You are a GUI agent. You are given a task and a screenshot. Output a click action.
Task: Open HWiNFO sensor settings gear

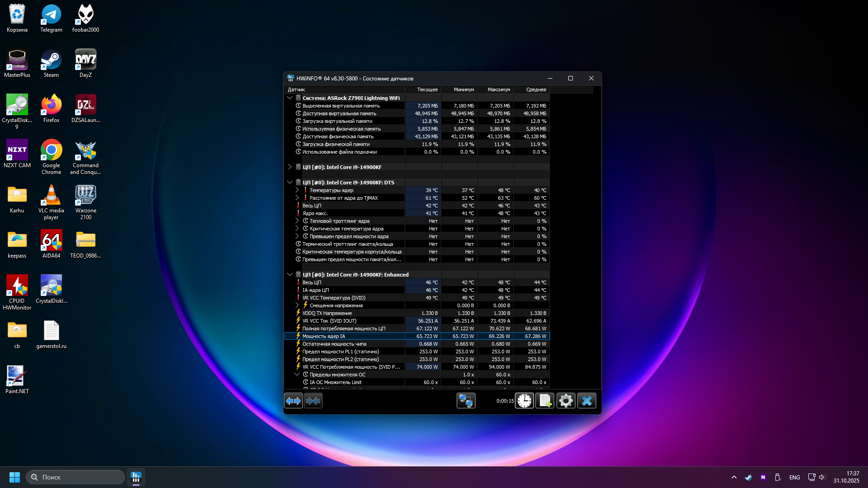(x=566, y=401)
